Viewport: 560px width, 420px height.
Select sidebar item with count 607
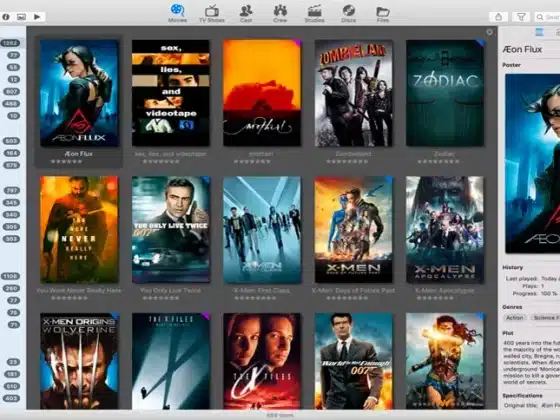tap(11, 91)
